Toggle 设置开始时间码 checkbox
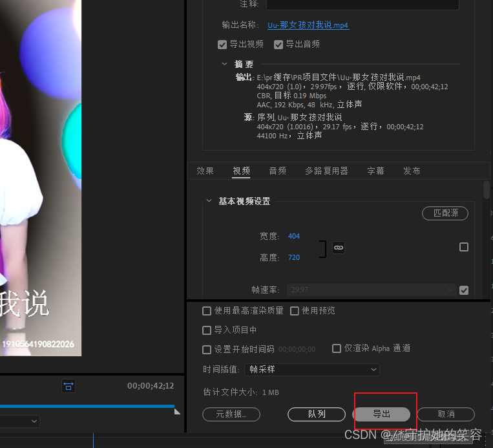Image resolution: width=493 pixels, height=448 pixels. point(207,350)
